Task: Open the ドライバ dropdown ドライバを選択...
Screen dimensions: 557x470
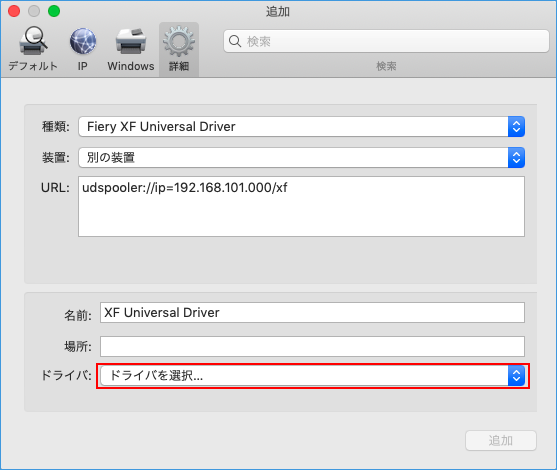Action: pyautogui.click(x=313, y=376)
